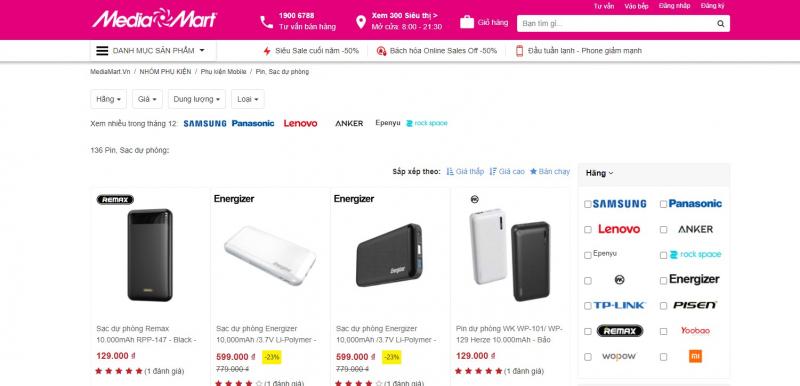Open Bách hóa Online Sales Off -50%

(437, 51)
